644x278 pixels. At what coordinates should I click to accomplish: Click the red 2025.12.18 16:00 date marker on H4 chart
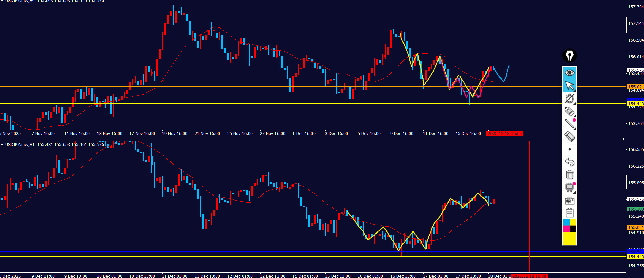[x=504, y=134]
